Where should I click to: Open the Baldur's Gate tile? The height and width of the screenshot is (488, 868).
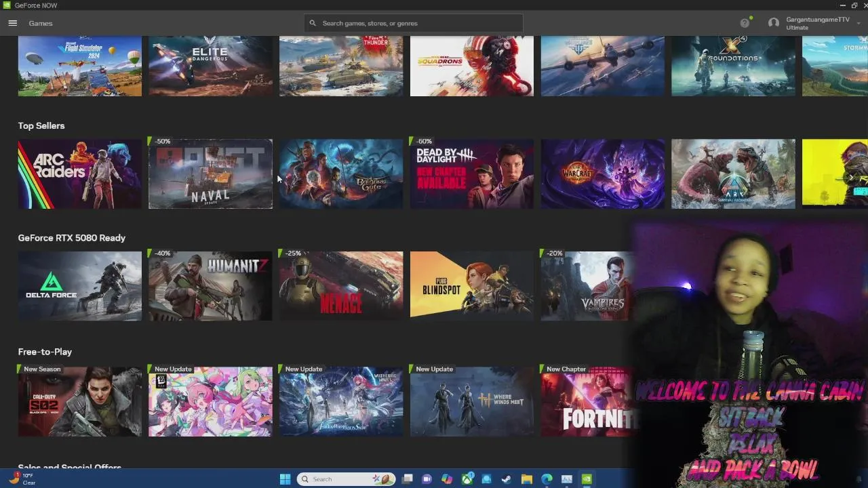(341, 174)
